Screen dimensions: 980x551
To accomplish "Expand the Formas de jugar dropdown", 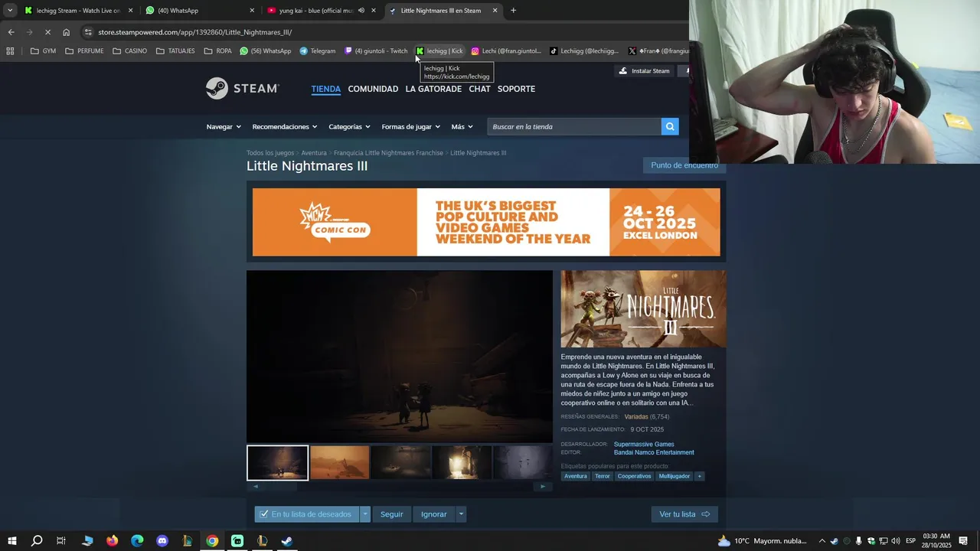I will (411, 127).
